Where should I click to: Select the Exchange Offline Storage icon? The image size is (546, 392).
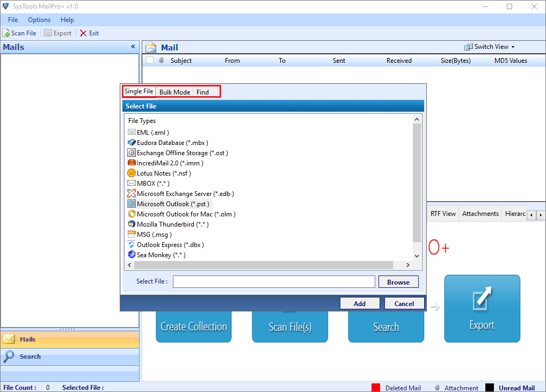click(132, 153)
